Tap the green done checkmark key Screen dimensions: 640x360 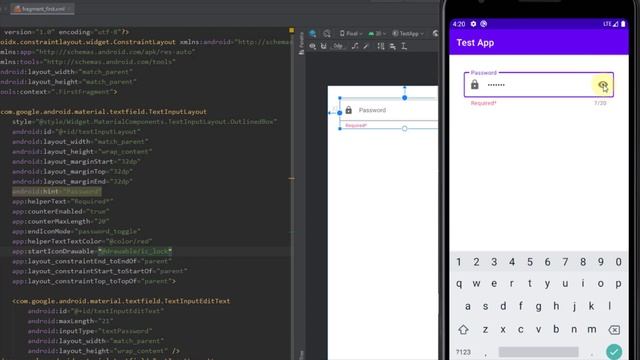(x=614, y=352)
